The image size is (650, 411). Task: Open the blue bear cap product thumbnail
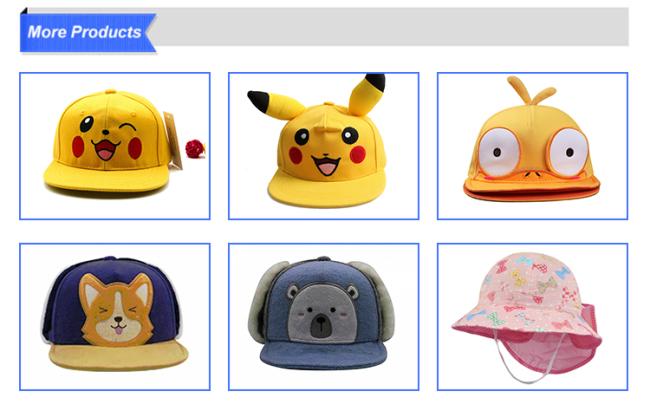(x=324, y=317)
